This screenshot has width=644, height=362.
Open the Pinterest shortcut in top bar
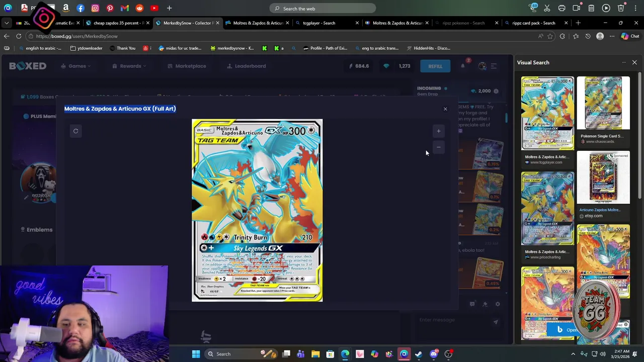(110, 8)
